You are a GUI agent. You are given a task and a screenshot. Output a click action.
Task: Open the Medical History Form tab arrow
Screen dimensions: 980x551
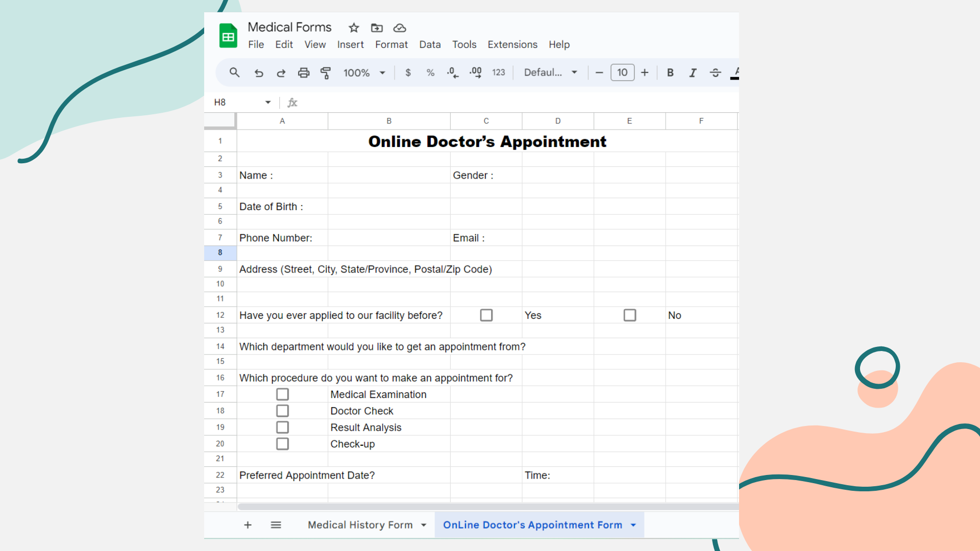(x=424, y=525)
